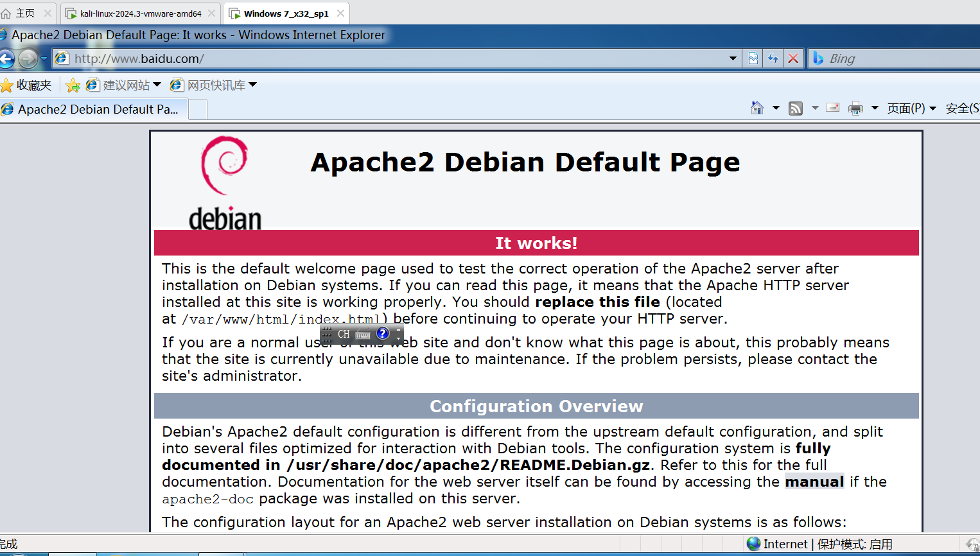Click the IE Forward arrow button
This screenshot has width=980, height=556.
click(x=28, y=59)
